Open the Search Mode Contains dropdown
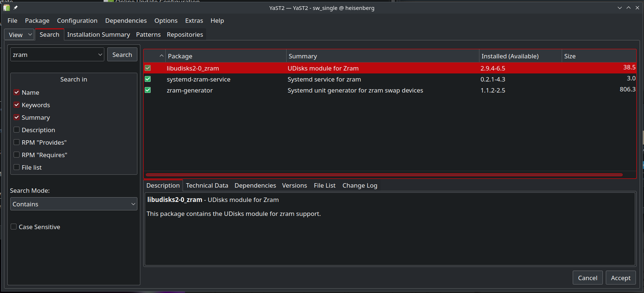 tap(73, 204)
